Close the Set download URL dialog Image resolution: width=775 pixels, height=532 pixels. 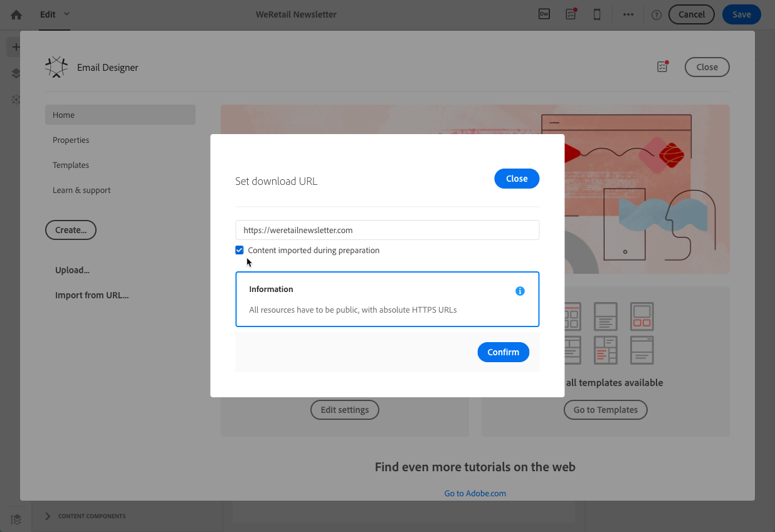(517, 179)
